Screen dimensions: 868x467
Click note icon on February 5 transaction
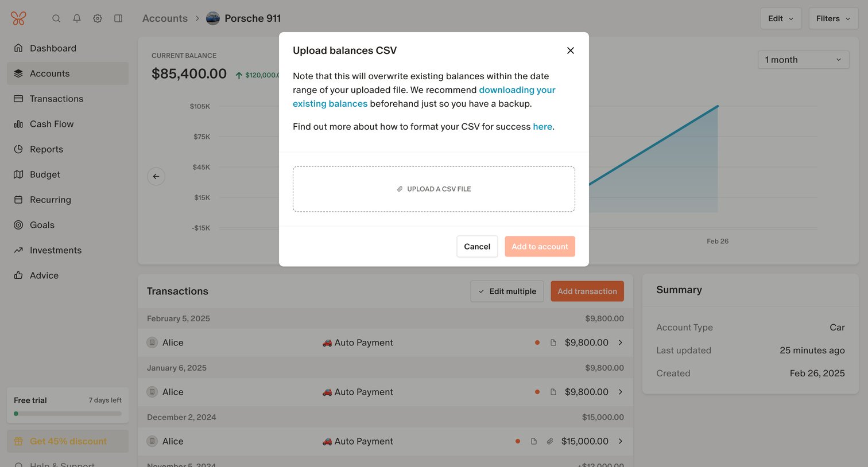pos(553,343)
